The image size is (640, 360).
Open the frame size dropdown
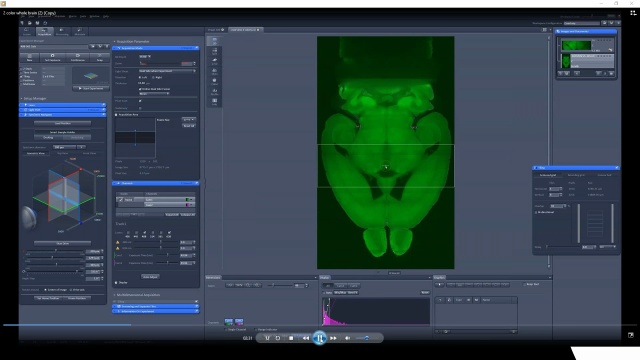pos(189,120)
